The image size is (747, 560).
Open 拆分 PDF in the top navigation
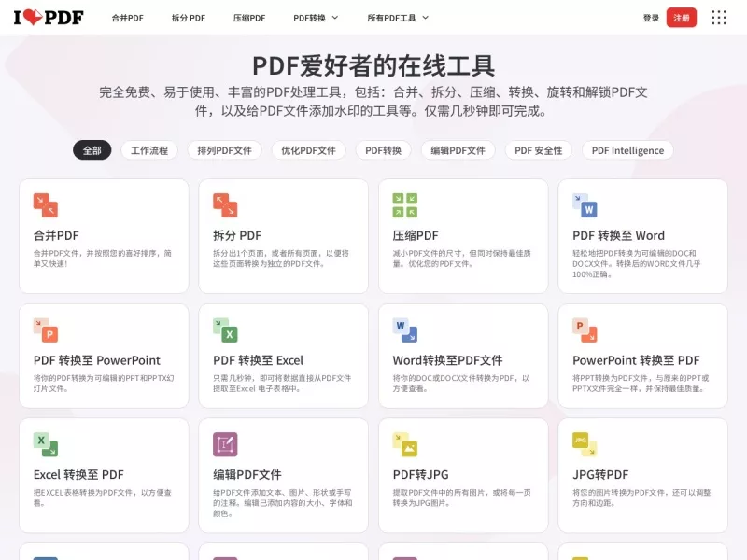(189, 18)
